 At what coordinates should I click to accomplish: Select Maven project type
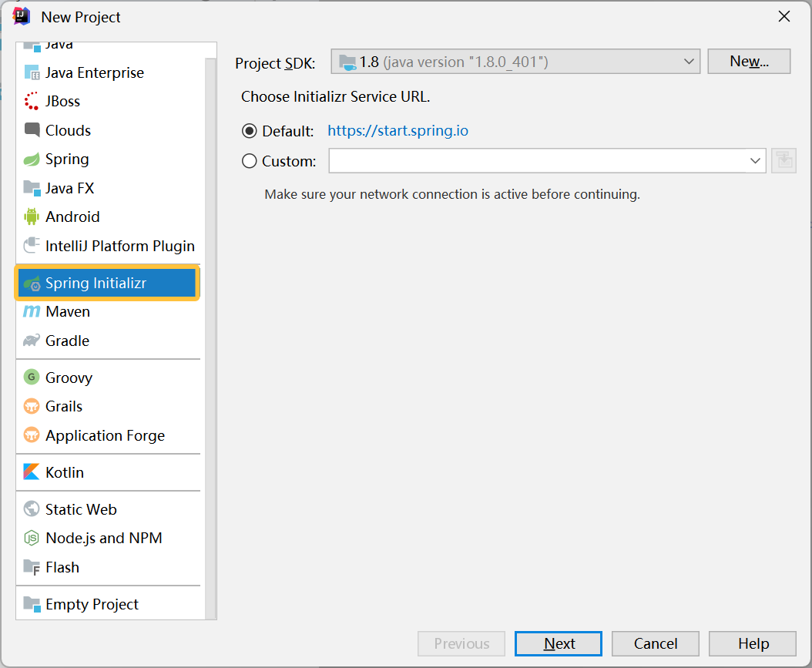tap(108, 312)
